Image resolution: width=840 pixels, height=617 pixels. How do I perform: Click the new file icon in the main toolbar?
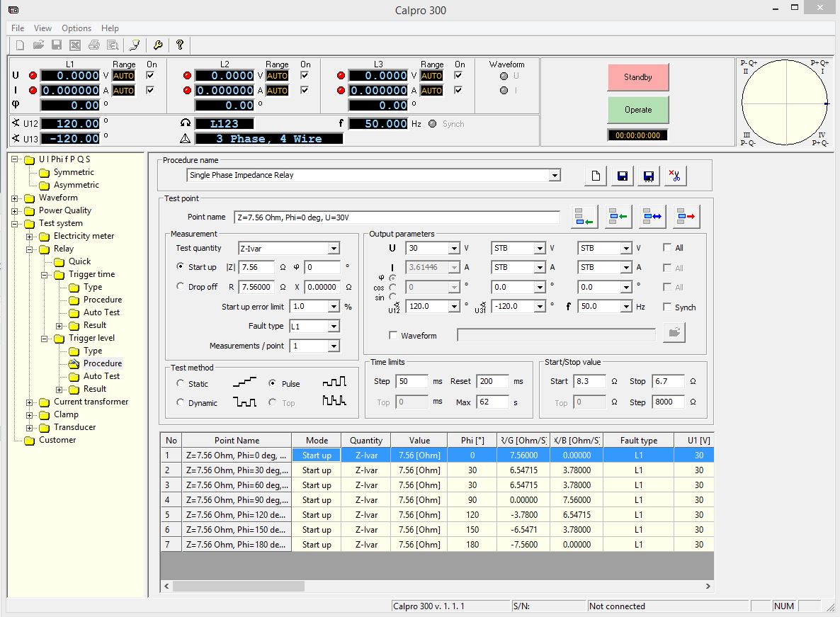[20, 45]
